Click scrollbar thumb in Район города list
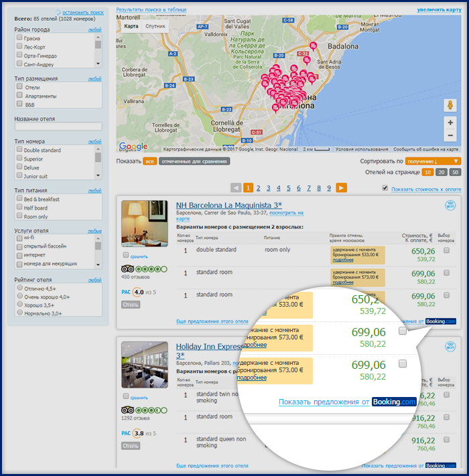The height and width of the screenshot is (476, 469). (x=98, y=45)
